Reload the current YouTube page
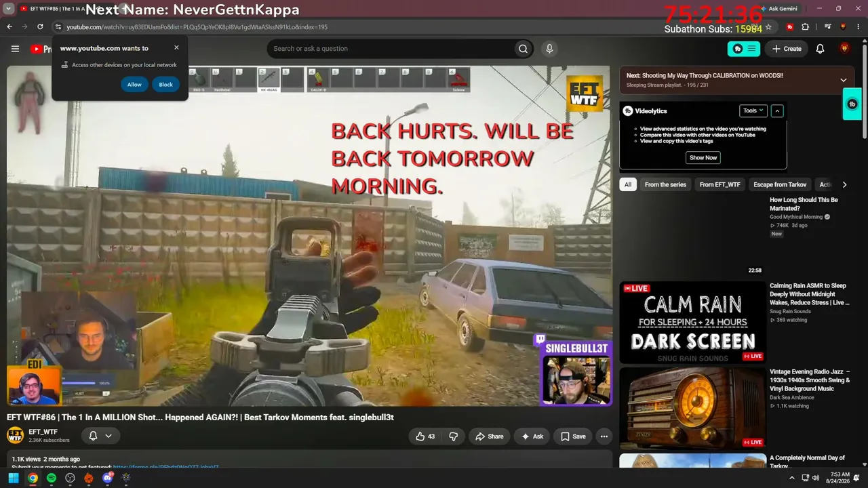Image resolution: width=868 pixels, height=488 pixels. click(40, 26)
